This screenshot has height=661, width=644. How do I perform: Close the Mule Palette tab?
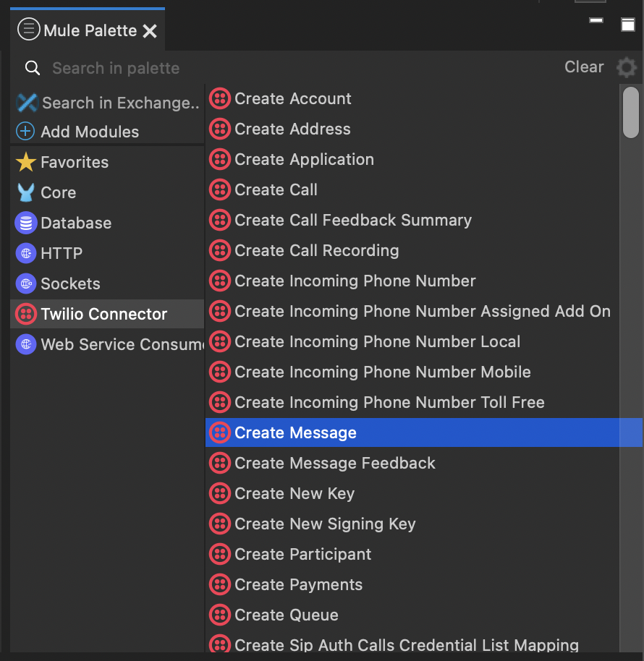click(150, 31)
